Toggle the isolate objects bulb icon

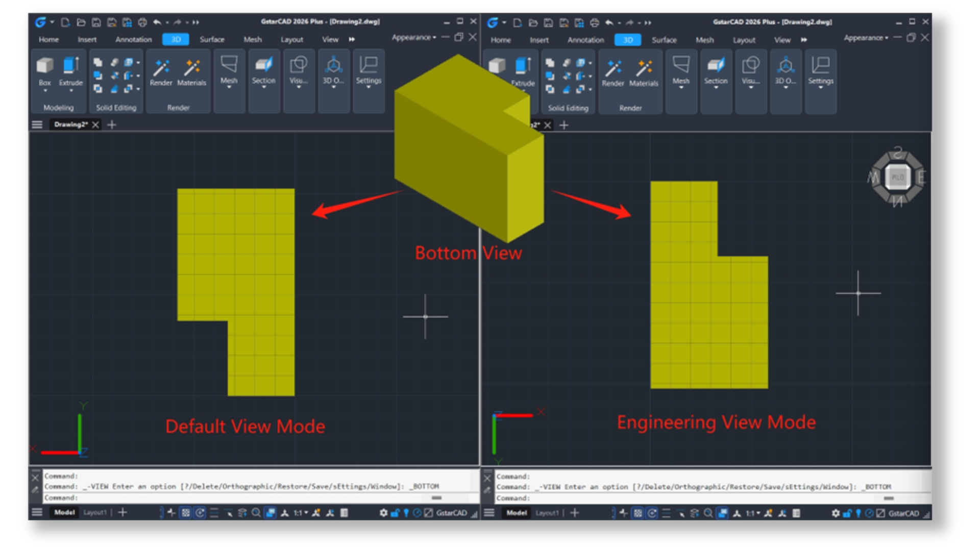point(405,513)
